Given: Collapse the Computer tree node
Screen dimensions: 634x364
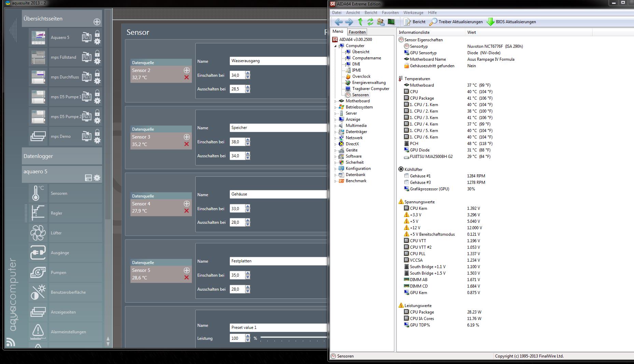Looking at the screenshot, I should pos(335,46).
